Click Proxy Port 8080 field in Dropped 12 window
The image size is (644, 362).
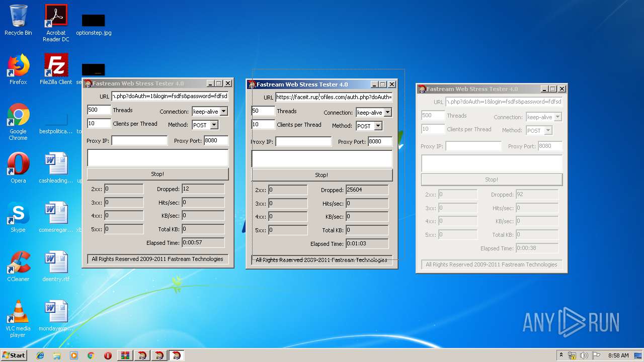point(216,141)
